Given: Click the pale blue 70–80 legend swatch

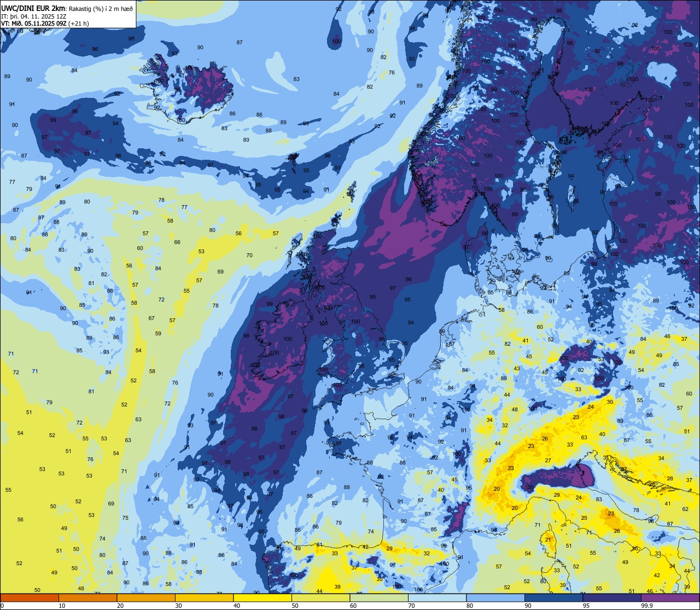Looking at the screenshot, I should pyautogui.click(x=437, y=598).
